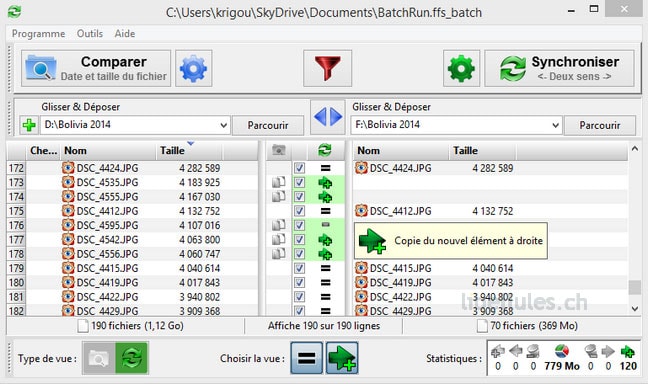Expand left folder D:\Bolivia 2014 dropdown
Screen dimensions: 648x384
[224, 125]
